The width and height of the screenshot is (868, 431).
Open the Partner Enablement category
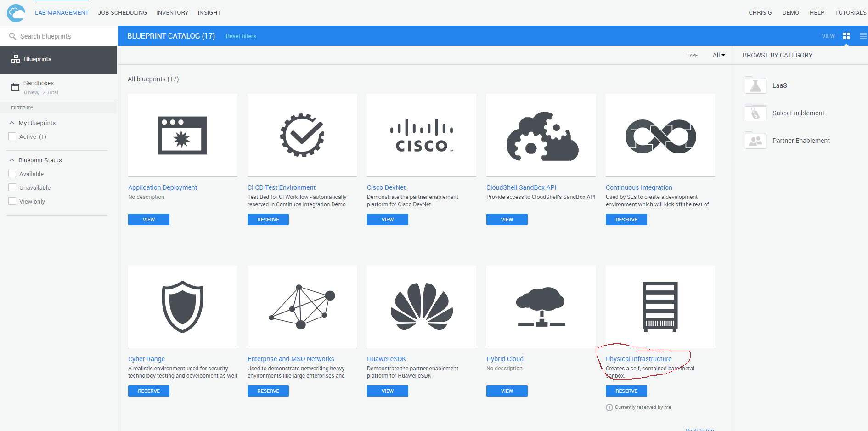pos(801,141)
